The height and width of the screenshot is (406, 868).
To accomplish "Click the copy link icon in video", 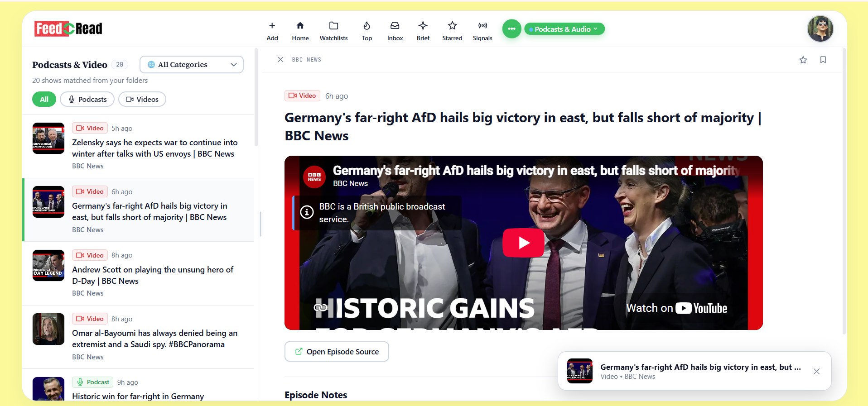I will pos(321,308).
